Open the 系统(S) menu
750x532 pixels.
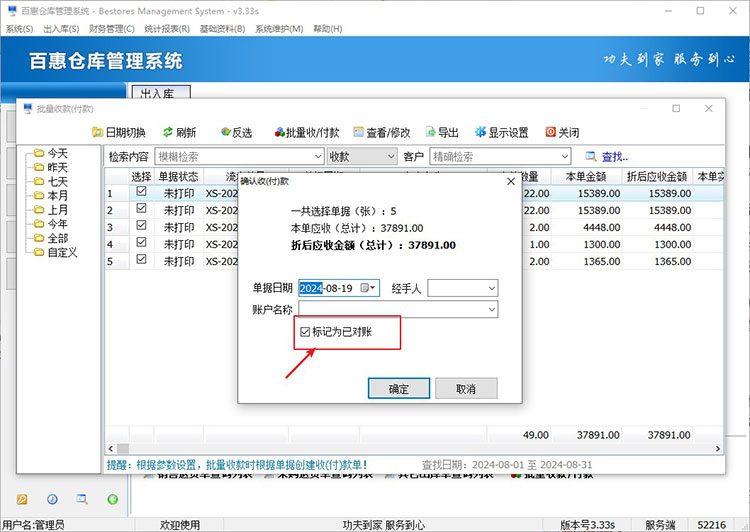coord(20,29)
